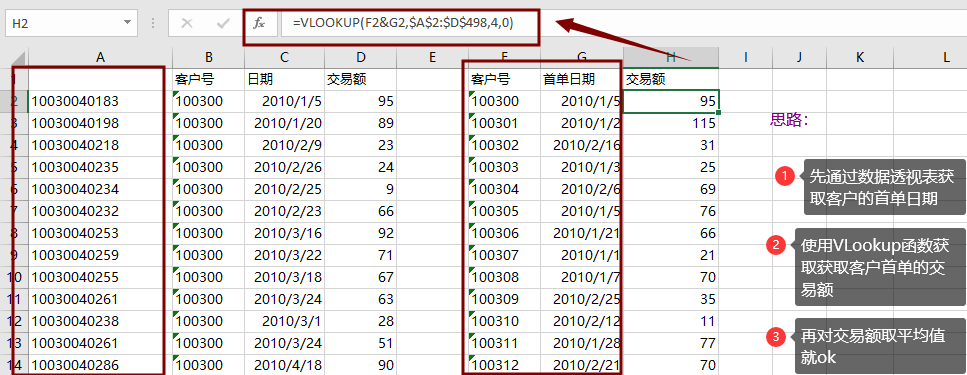This screenshot has width=967, height=375.
Task: Click first-order date cell 2010/1/28
Action: click(582, 344)
